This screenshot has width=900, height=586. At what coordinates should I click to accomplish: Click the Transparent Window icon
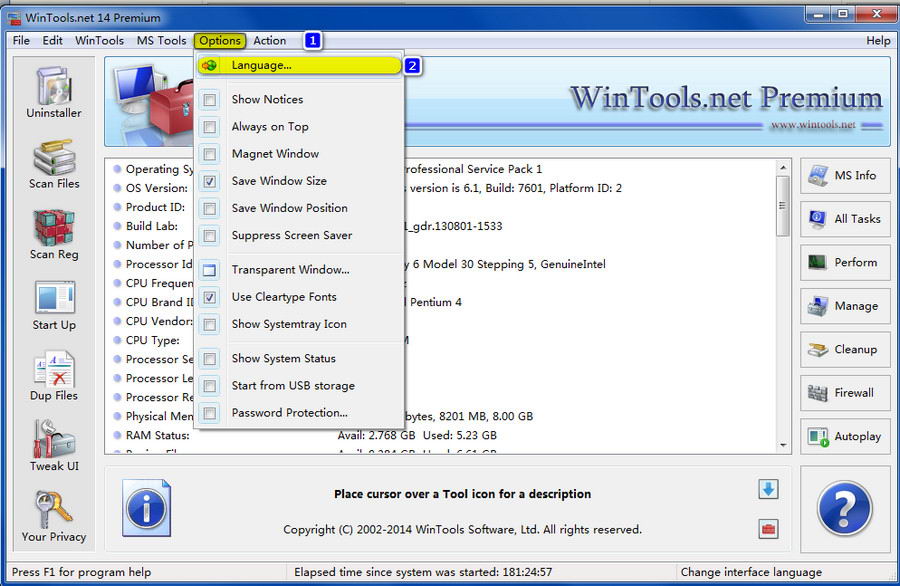(x=210, y=270)
